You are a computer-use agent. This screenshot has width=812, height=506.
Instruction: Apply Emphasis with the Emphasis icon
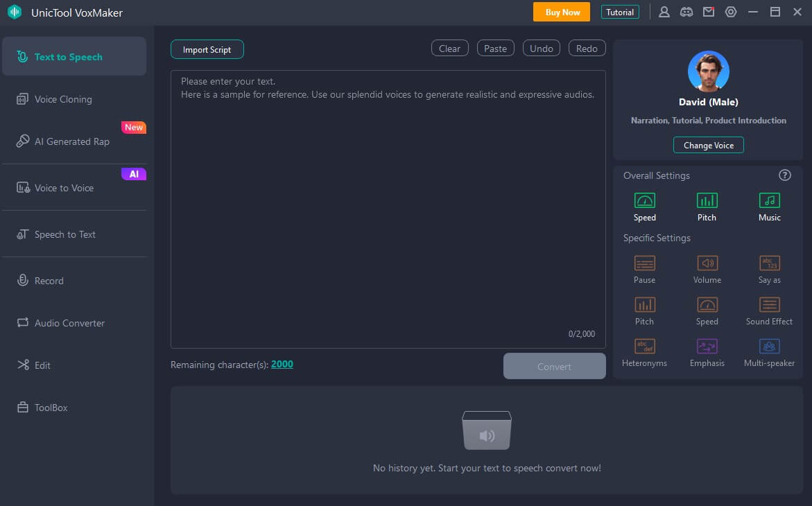[707, 347]
